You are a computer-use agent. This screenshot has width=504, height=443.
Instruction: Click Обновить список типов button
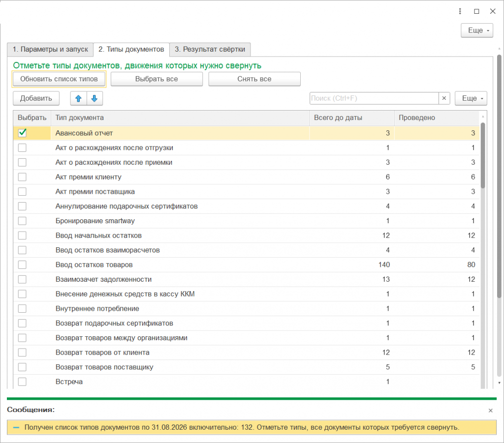tap(59, 79)
